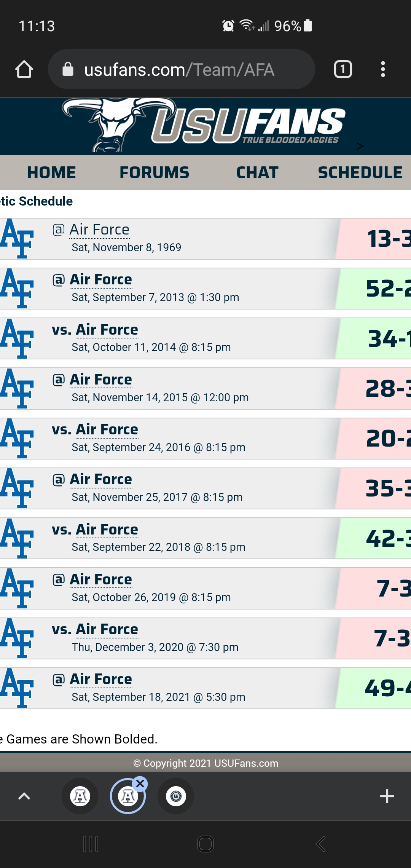Expand the bottom tab bar chevron
Screen dimensions: 411x868
click(24, 796)
